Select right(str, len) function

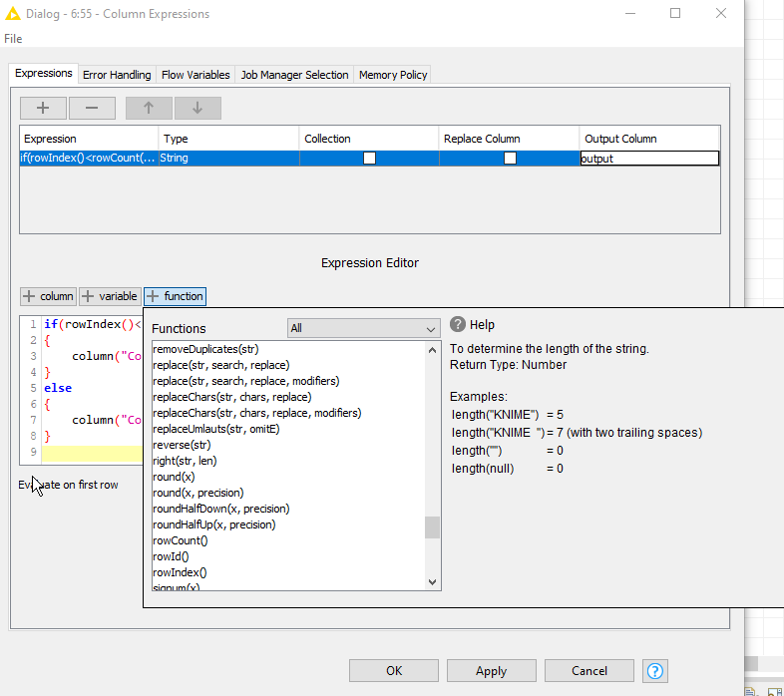coord(288,461)
